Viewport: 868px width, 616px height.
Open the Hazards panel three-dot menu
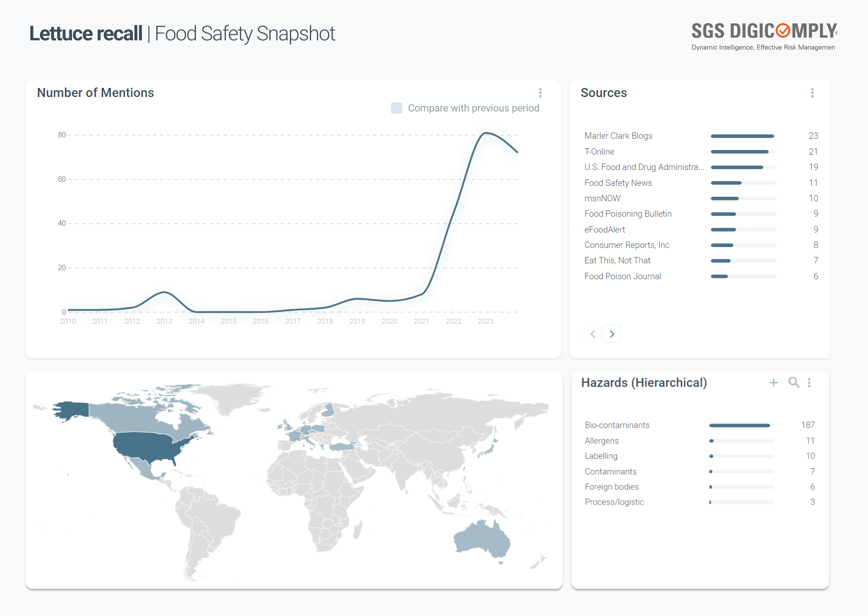pos(809,383)
